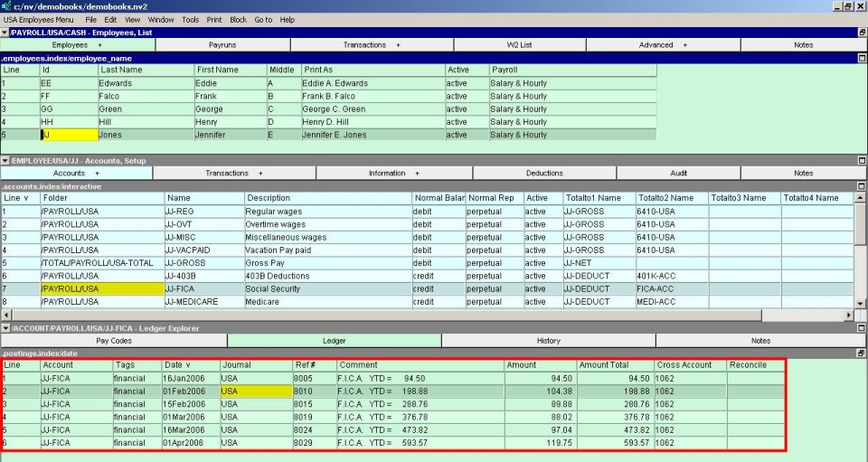Maximize the accounts.index/interactive table pane
The height and width of the screenshot is (462, 868).
click(x=861, y=186)
